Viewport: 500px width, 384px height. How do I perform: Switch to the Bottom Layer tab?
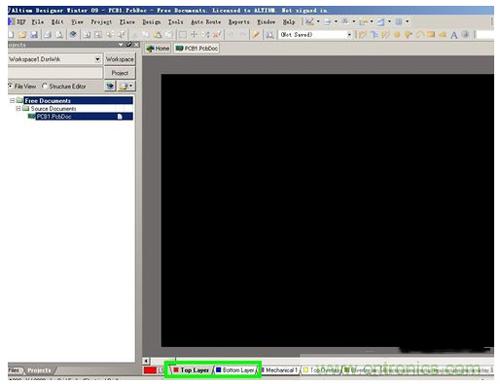[x=235, y=370]
